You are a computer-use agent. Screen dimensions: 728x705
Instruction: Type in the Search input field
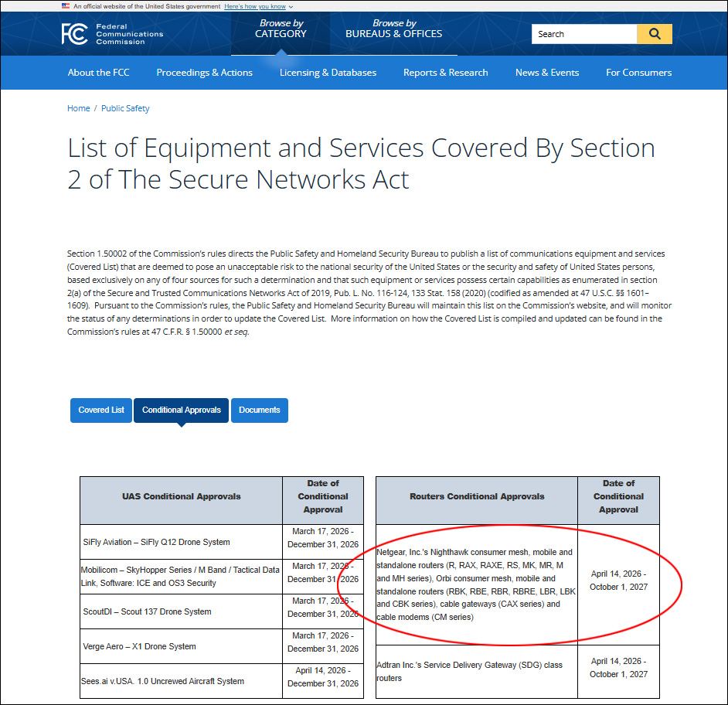point(583,34)
